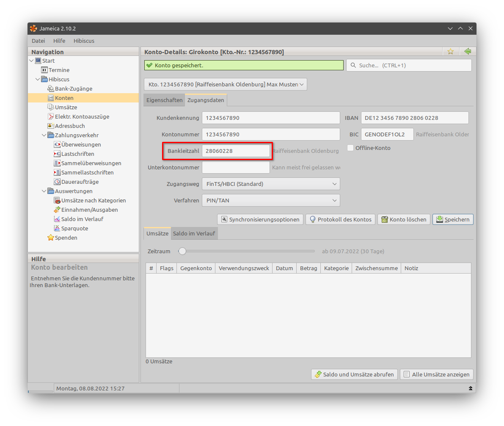The height and width of the screenshot is (426, 504).
Task: Click the Saldo im Verlauf chart icon
Action: [57, 219]
